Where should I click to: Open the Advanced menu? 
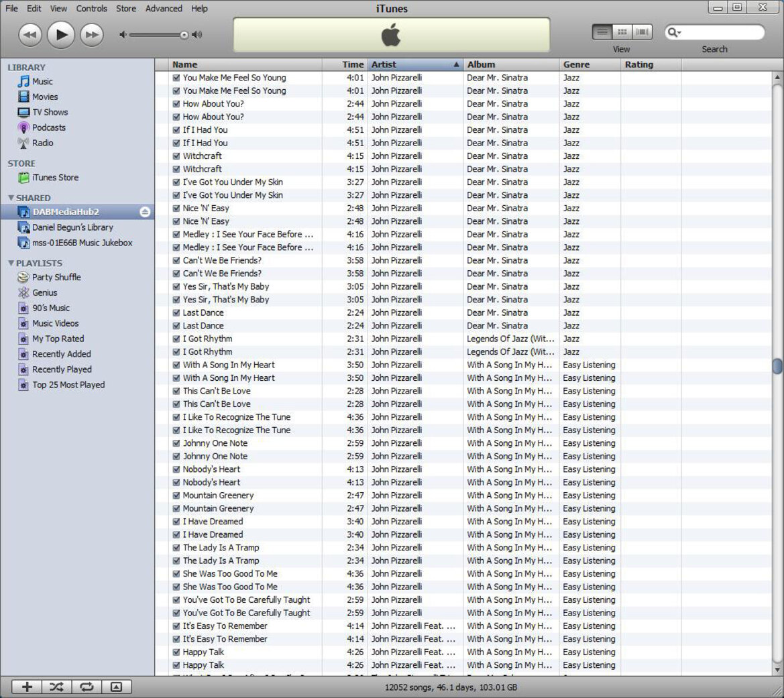pyautogui.click(x=164, y=9)
